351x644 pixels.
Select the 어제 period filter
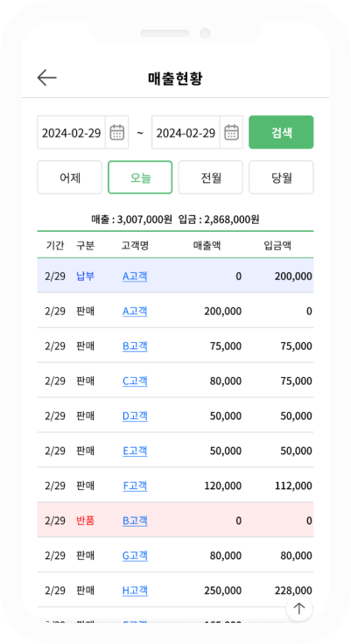[69, 177]
